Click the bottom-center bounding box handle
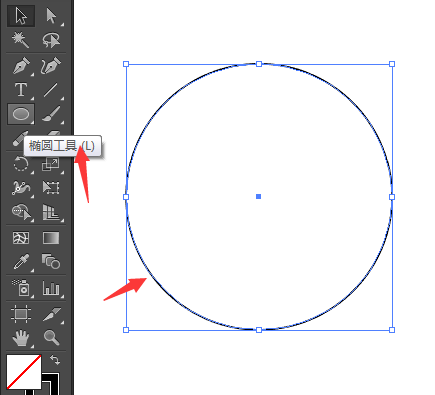This screenshot has height=395, width=435. (259, 330)
